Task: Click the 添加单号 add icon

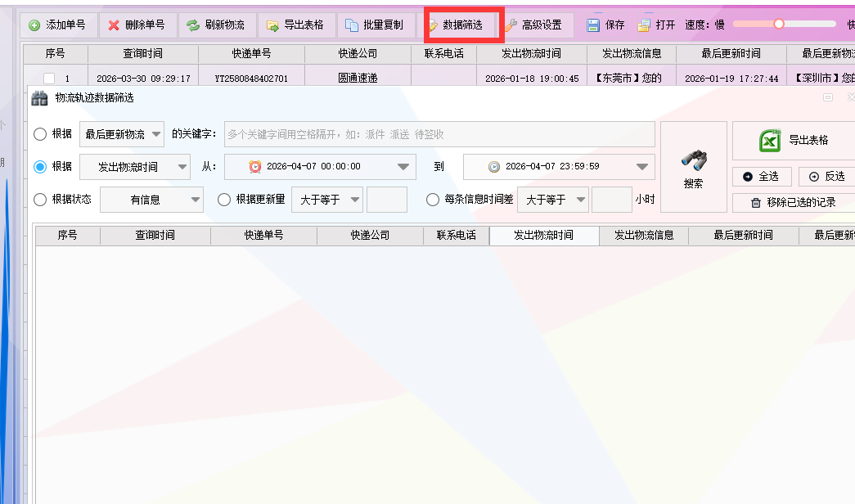Action: [x=34, y=25]
